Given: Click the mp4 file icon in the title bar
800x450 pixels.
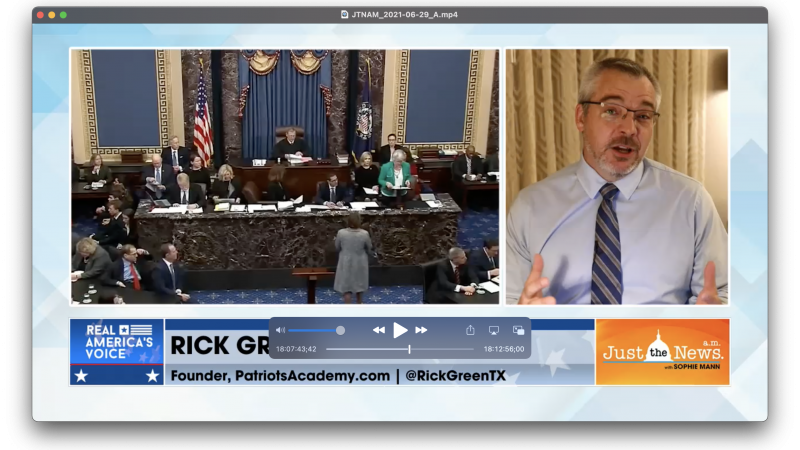Looking at the screenshot, I should 345,15.
